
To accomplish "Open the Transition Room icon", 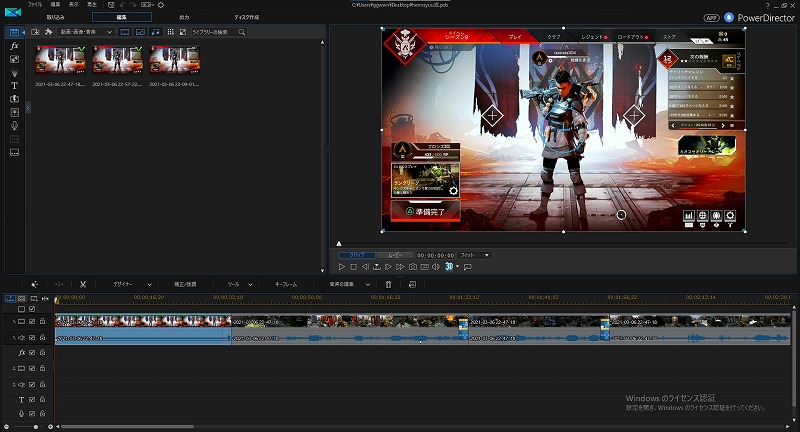I will (x=14, y=99).
